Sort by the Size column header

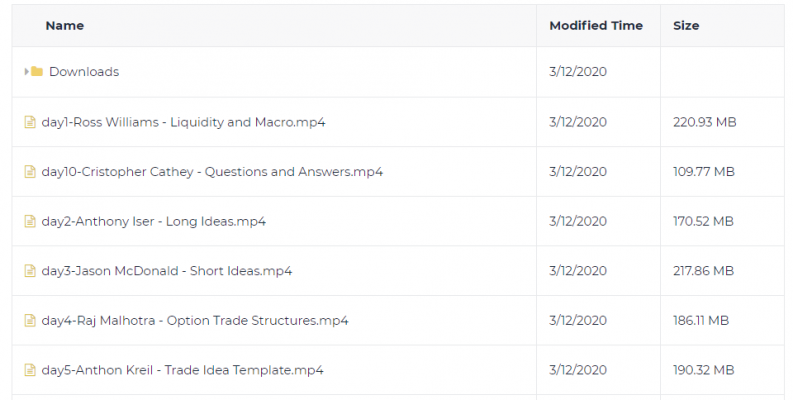[x=686, y=26]
